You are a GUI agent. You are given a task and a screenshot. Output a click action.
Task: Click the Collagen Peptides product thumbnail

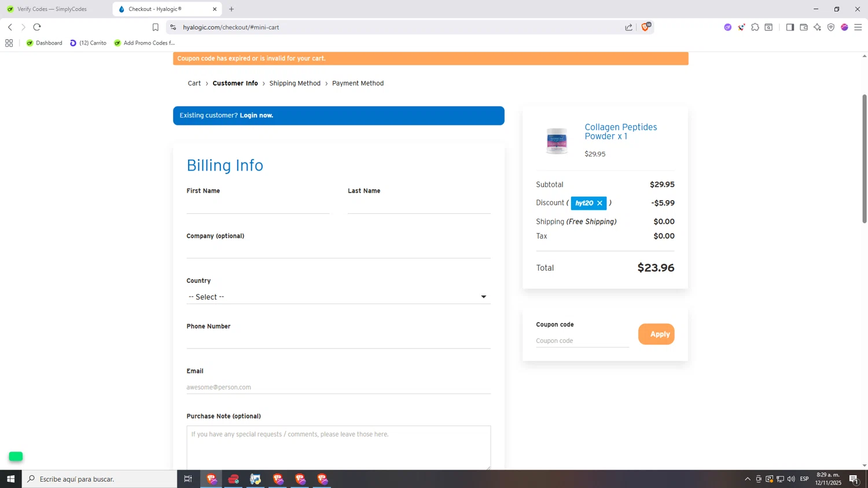557,141
